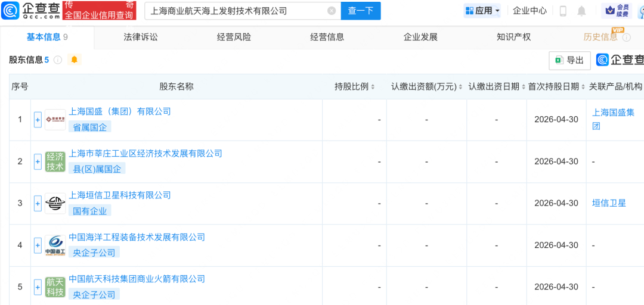Switch to the 基本信息 tab
Screen dimensions: 644x305
47,38
